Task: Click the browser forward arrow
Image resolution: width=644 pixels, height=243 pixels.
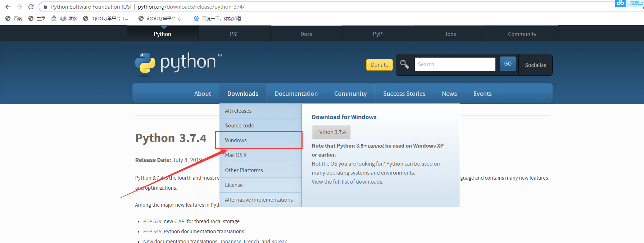Action: click(x=19, y=7)
